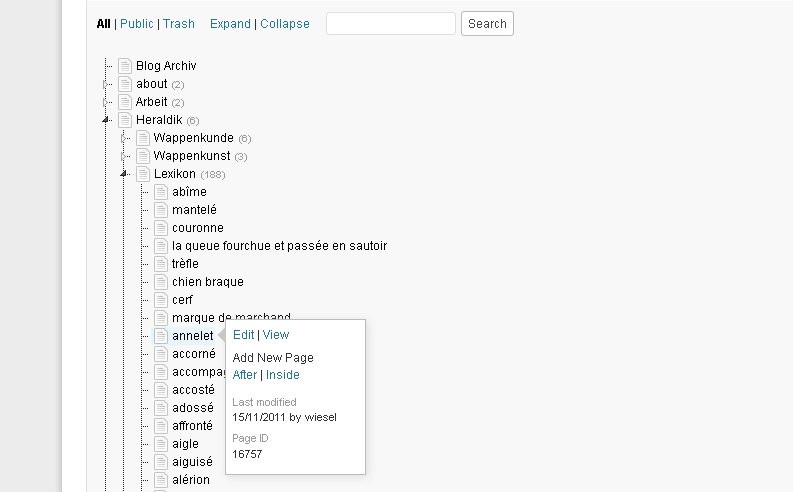The width and height of the screenshot is (793, 492).
Task: Focus the page search text field
Action: [x=390, y=24]
